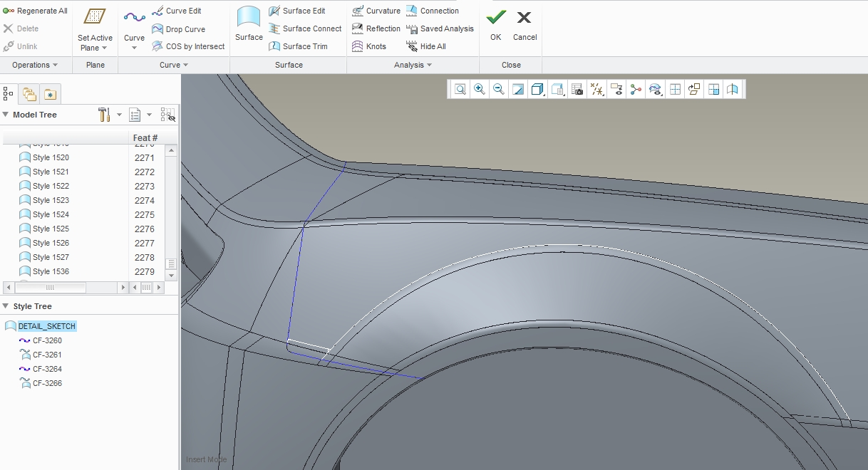Click the next view quadrant icon
Viewport: 868px width, 470px height.
(713, 89)
